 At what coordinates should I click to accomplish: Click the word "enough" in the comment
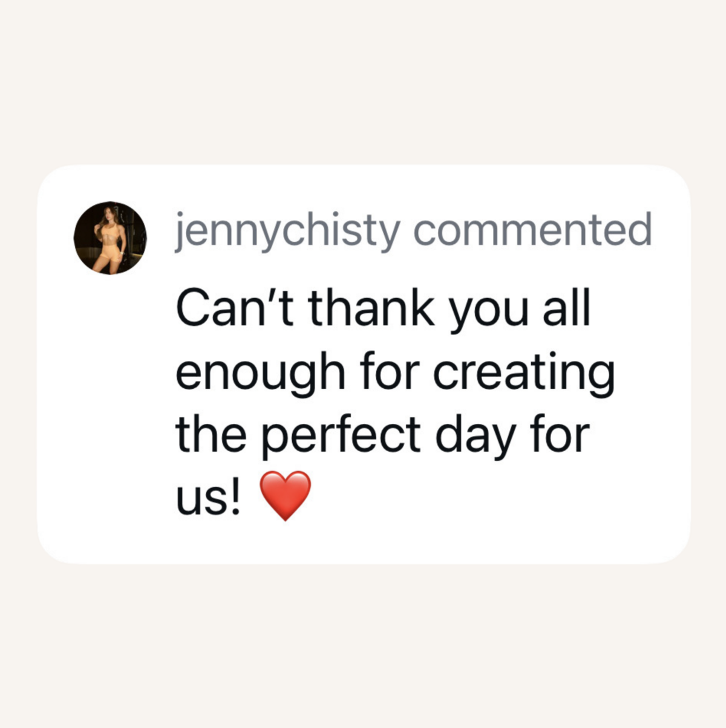click(260, 374)
